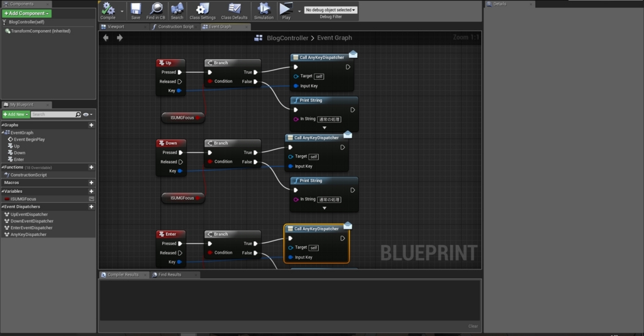
Task: Collapse Event Dispatchers section
Action: coord(3,207)
